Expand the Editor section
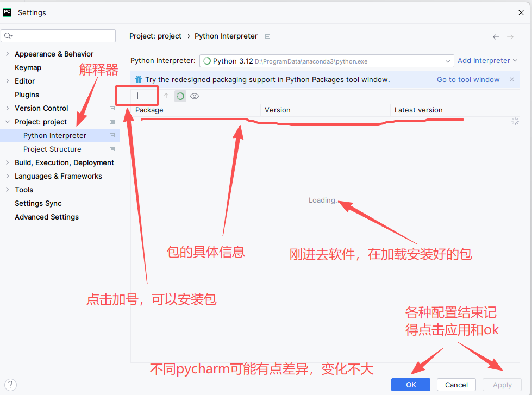Image resolution: width=532 pixels, height=395 pixels. (x=8, y=81)
